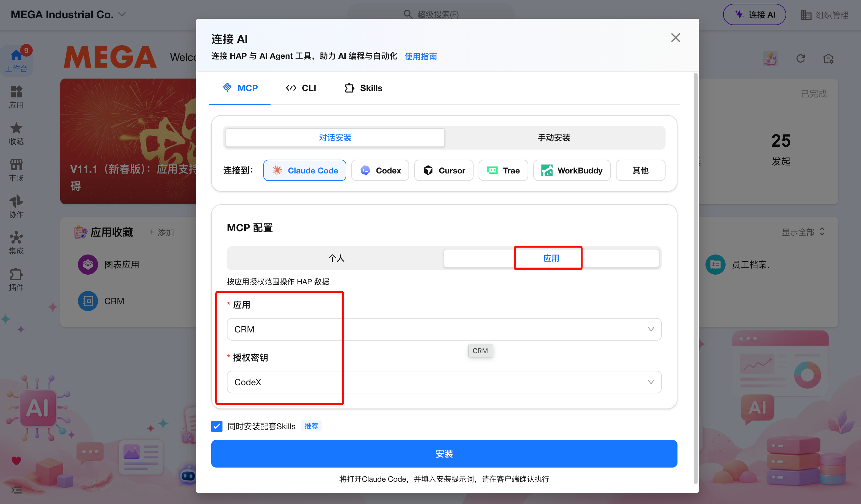
Task: Click the 超级搜索 magnifier icon
Action: point(408,14)
